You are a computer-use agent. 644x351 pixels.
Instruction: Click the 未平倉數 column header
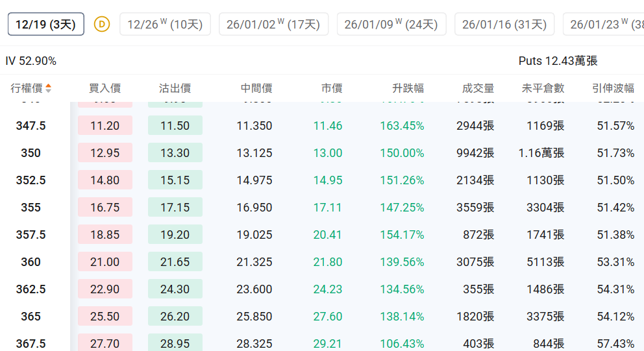click(543, 88)
